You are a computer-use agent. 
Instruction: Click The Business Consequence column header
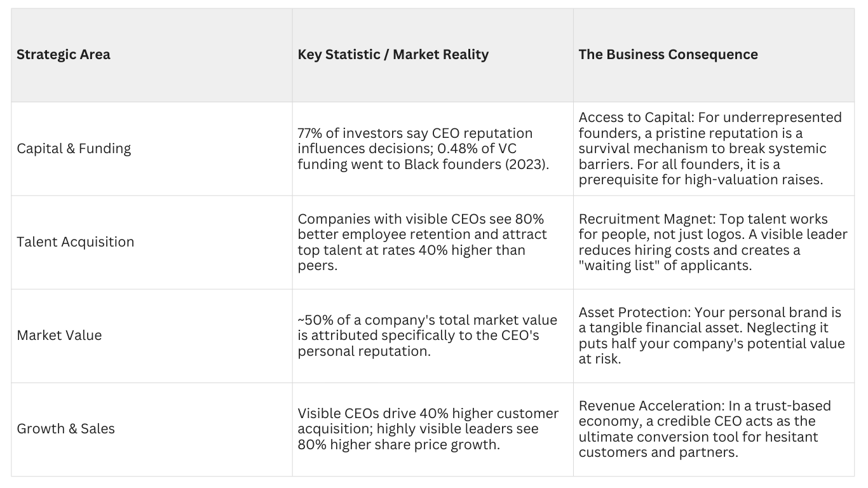[x=668, y=55]
